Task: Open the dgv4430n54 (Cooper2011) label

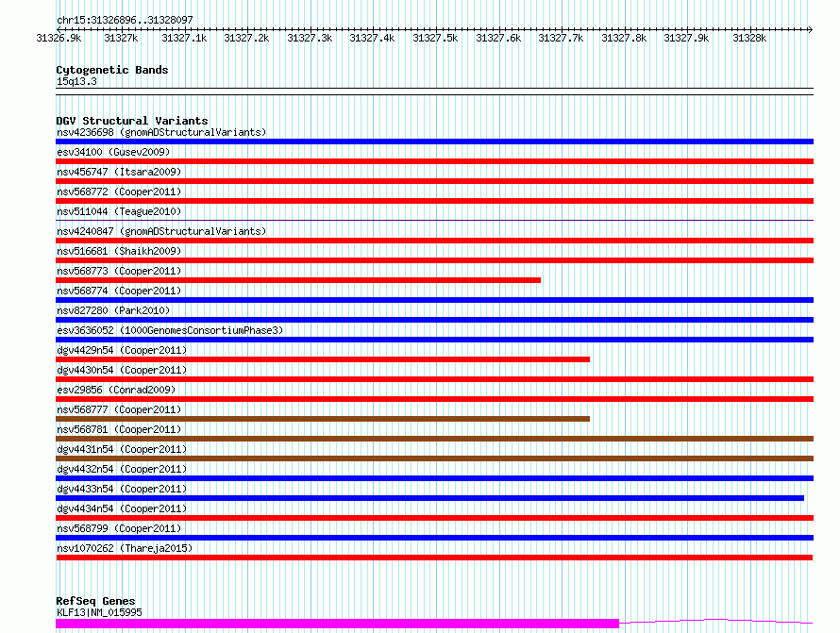Action: (122, 370)
